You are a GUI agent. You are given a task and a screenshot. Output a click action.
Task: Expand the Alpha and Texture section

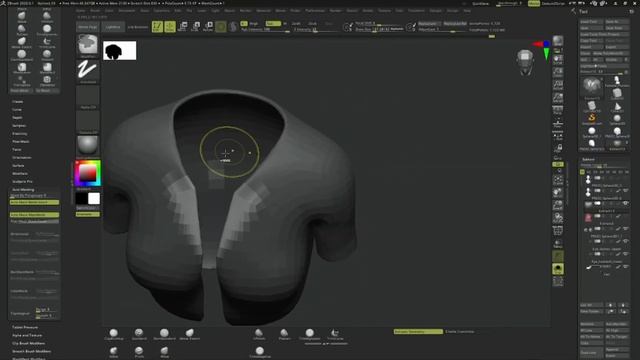click(27, 336)
